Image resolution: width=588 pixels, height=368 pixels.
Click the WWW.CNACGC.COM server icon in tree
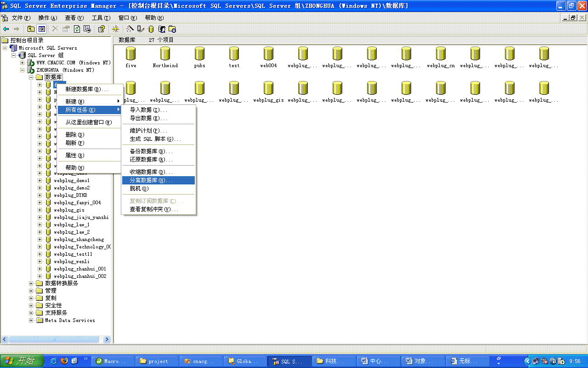tap(31, 63)
